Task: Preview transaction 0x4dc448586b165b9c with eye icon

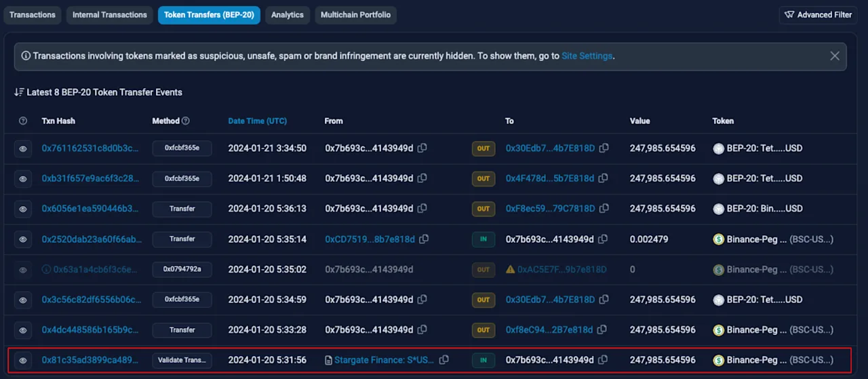Action: pyautogui.click(x=23, y=330)
